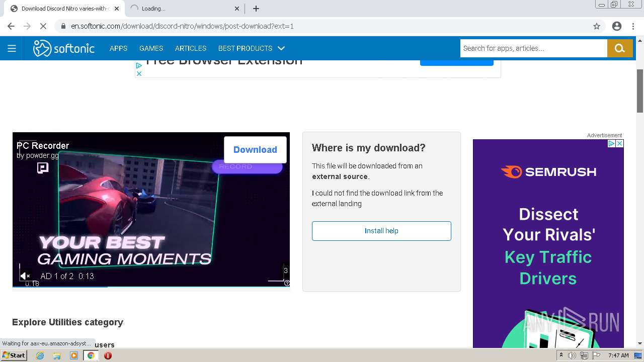Open Windows Explorer folder on taskbar

coord(57,355)
